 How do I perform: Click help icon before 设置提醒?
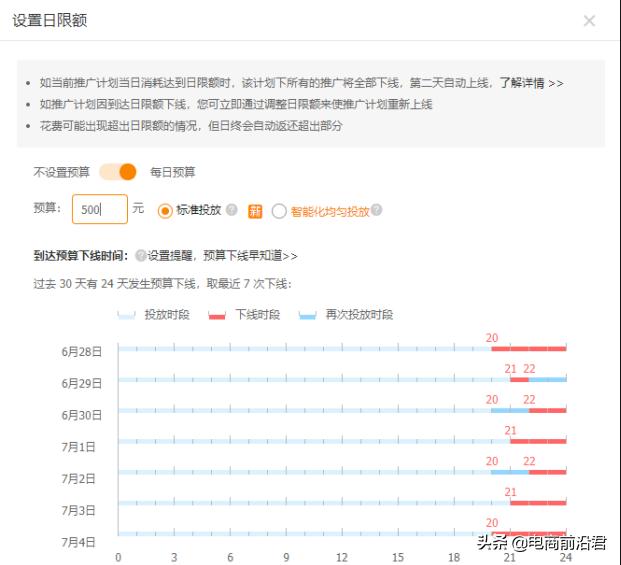140,256
